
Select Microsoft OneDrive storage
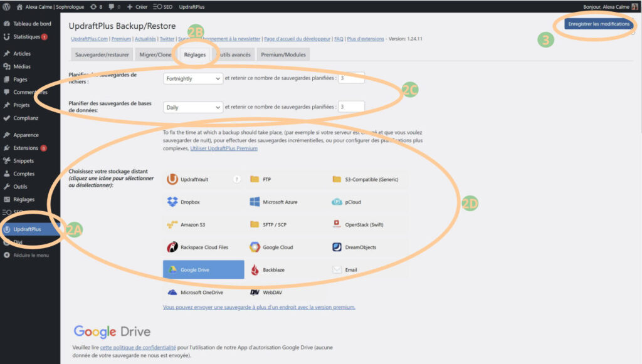204,293
